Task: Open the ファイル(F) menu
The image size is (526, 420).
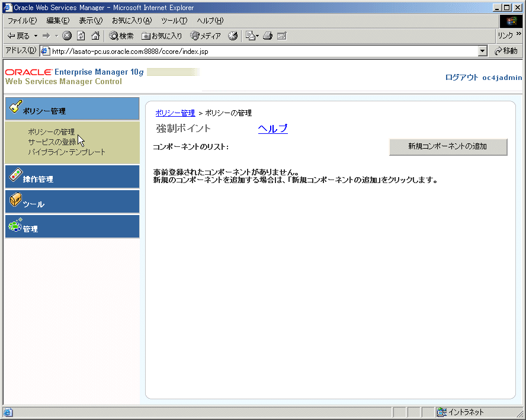Action: [22, 21]
